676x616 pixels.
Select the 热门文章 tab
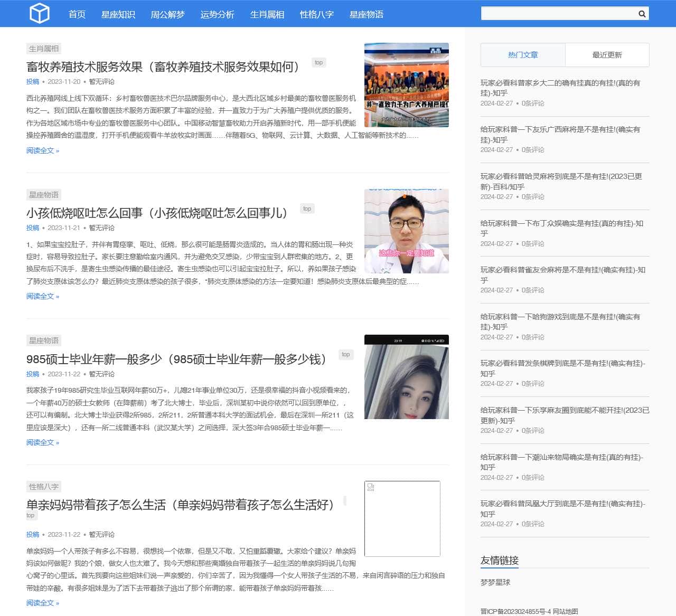click(x=523, y=55)
